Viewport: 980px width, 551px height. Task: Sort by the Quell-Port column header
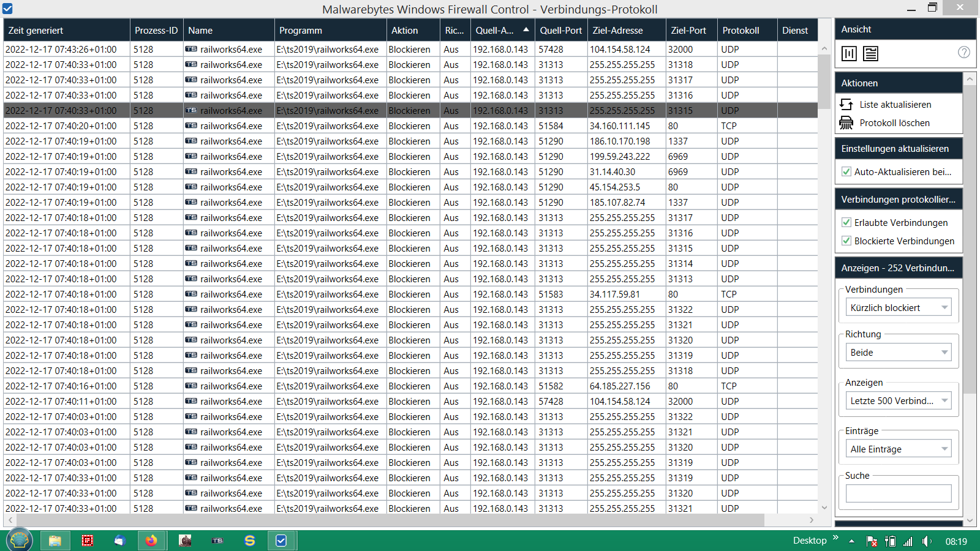click(x=561, y=30)
